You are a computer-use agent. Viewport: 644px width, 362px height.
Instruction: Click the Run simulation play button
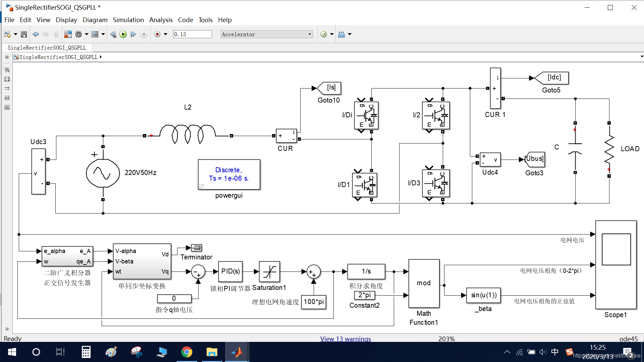pyautogui.click(x=123, y=34)
